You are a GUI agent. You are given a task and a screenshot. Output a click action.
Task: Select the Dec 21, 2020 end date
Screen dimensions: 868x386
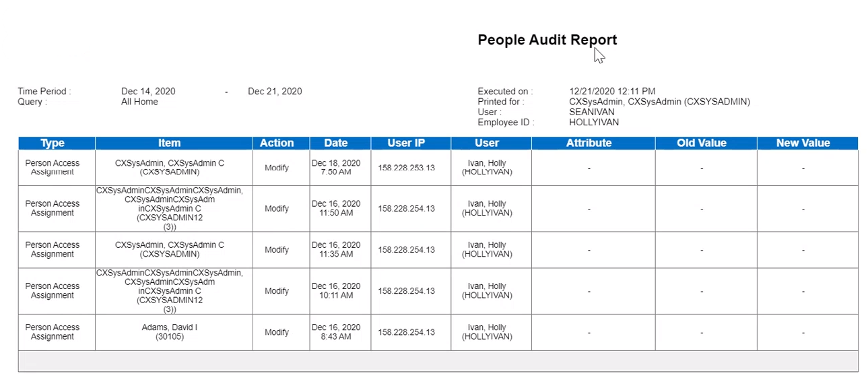tap(275, 92)
